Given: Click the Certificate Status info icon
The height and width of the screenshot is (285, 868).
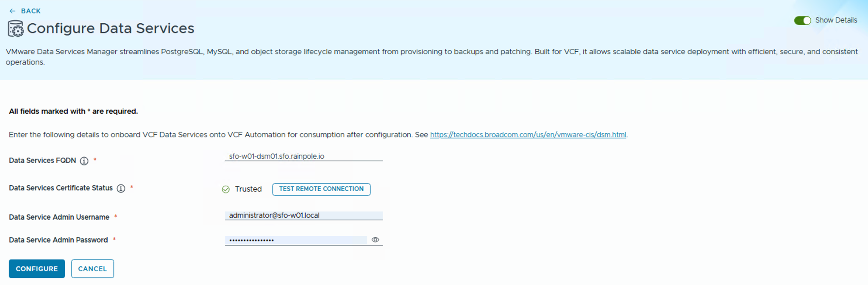Looking at the screenshot, I should pyautogui.click(x=121, y=188).
